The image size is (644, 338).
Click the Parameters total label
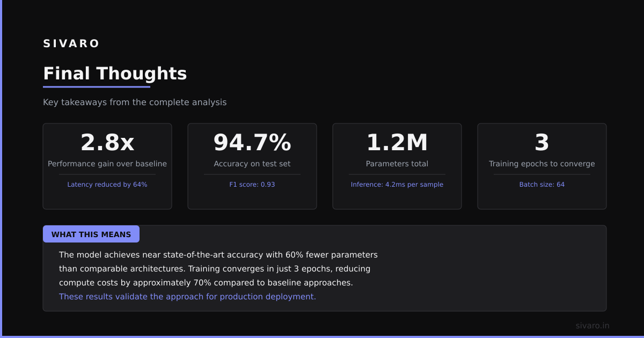pyautogui.click(x=397, y=164)
